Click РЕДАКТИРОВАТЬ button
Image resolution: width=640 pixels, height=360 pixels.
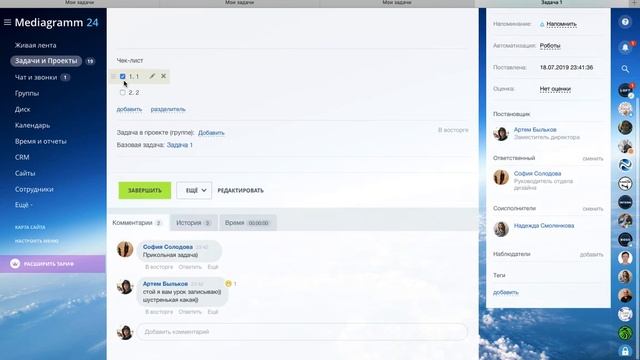[240, 190]
